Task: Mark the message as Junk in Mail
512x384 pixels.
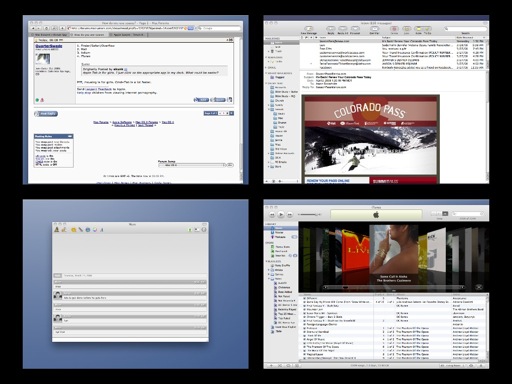Action: (406, 29)
